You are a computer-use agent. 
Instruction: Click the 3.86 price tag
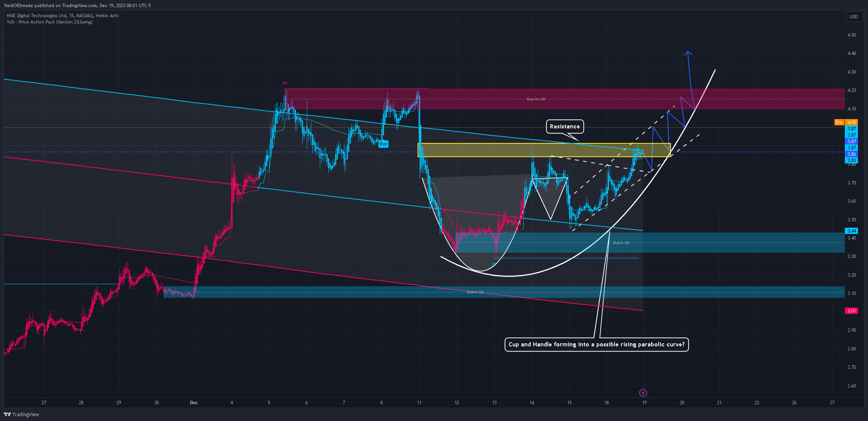(x=851, y=154)
